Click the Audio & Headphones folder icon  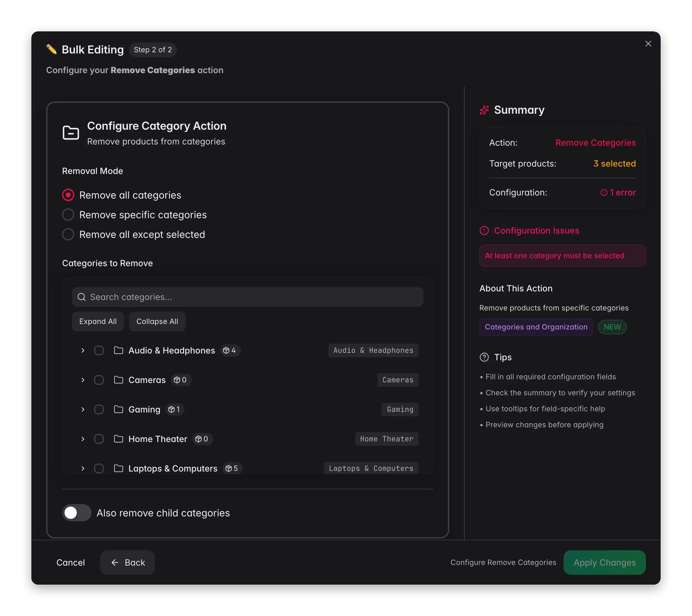point(119,350)
